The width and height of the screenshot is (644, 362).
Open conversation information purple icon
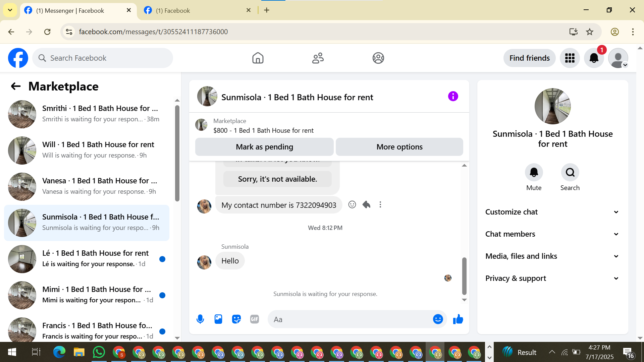pos(453,97)
